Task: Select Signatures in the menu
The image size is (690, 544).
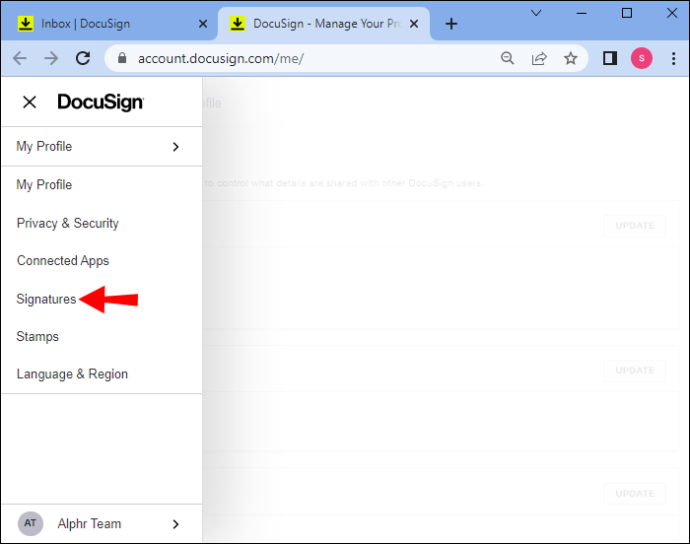Action: (46, 299)
